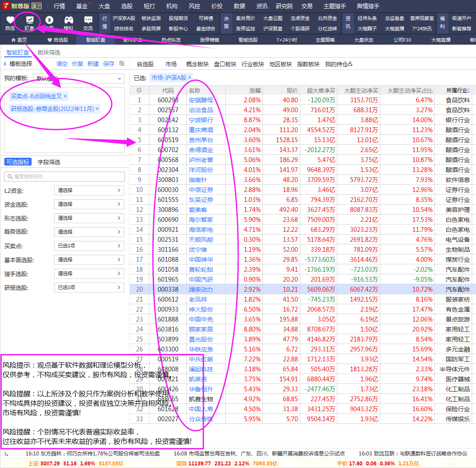Select the 概念板块 category tab
The width and height of the screenshot is (476, 468).
coord(198,64)
